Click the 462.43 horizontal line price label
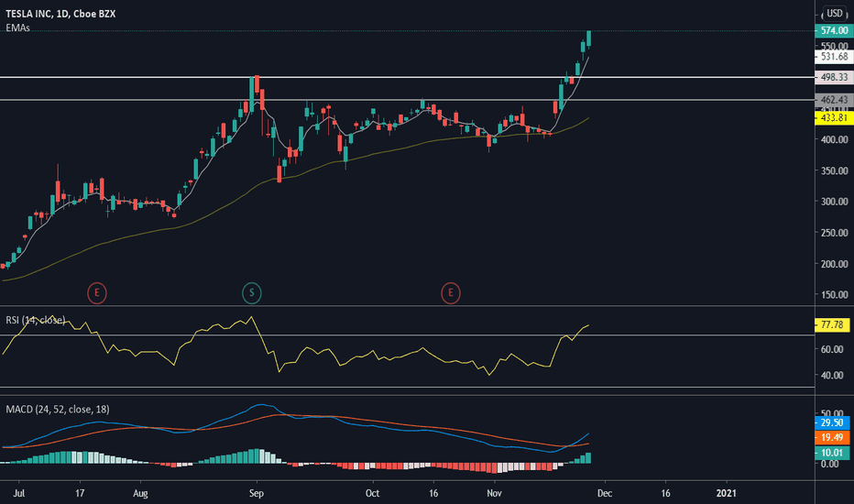 [834, 100]
